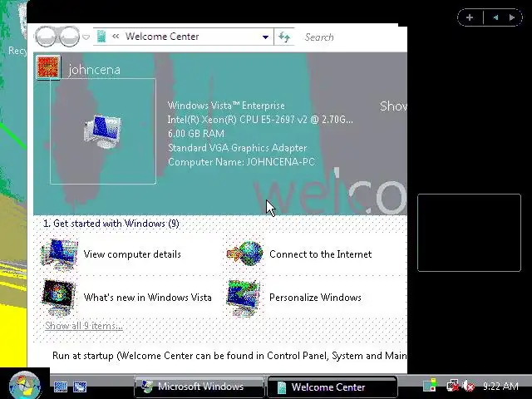Viewport: 532px width, 399px height.
Task: Click the 9:22 AM taskbar clock
Action: pyautogui.click(x=500, y=386)
